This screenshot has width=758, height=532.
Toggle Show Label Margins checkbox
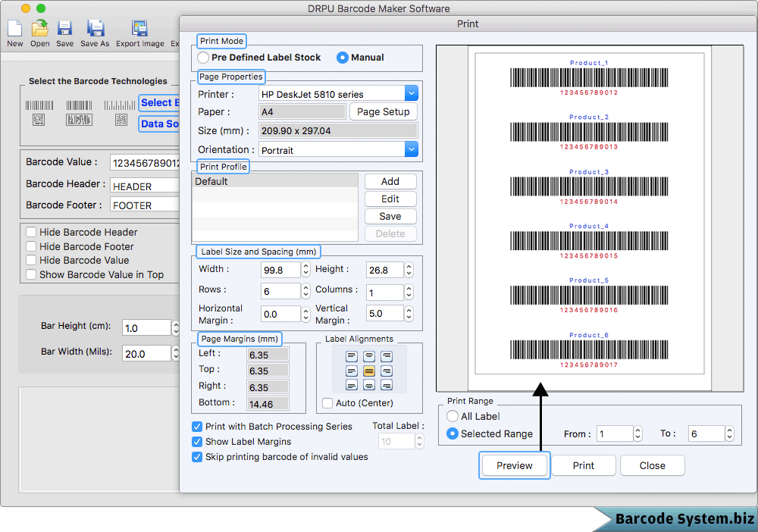coord(197,442)
